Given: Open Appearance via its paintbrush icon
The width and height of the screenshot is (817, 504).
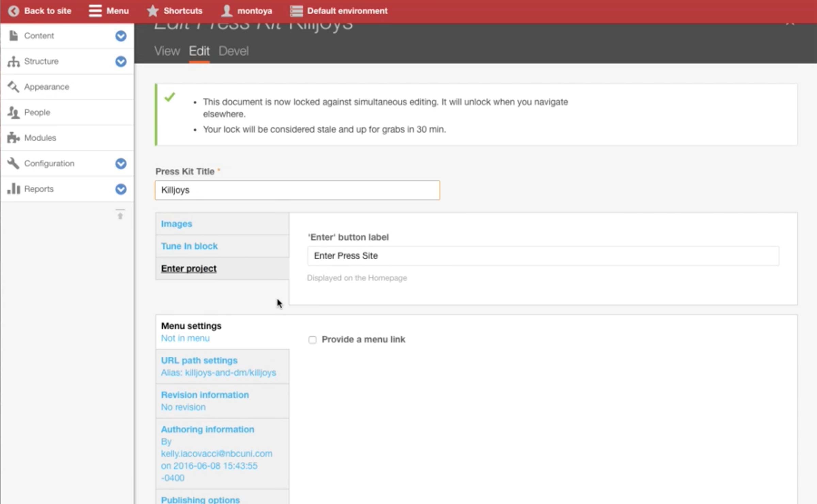Looking at the screenshot, I should tap(13, 87).
